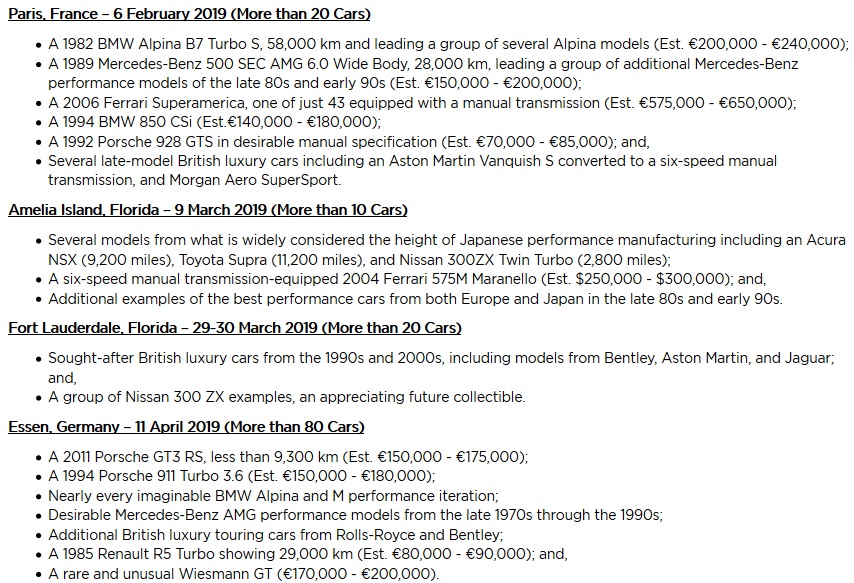Click the Paris, France 6 February 2019 heading
The width and height of the screenshot is (854, 583).
coord(189,14)
